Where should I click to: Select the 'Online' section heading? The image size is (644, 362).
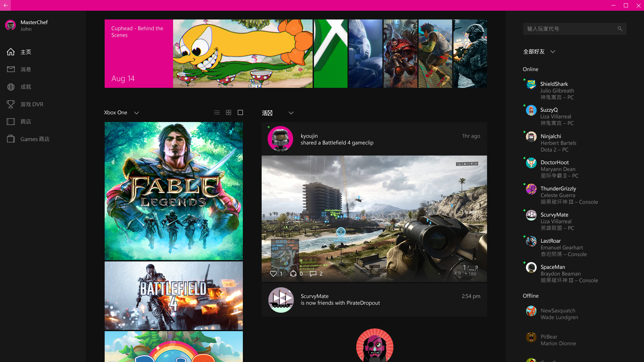(530, 69)
